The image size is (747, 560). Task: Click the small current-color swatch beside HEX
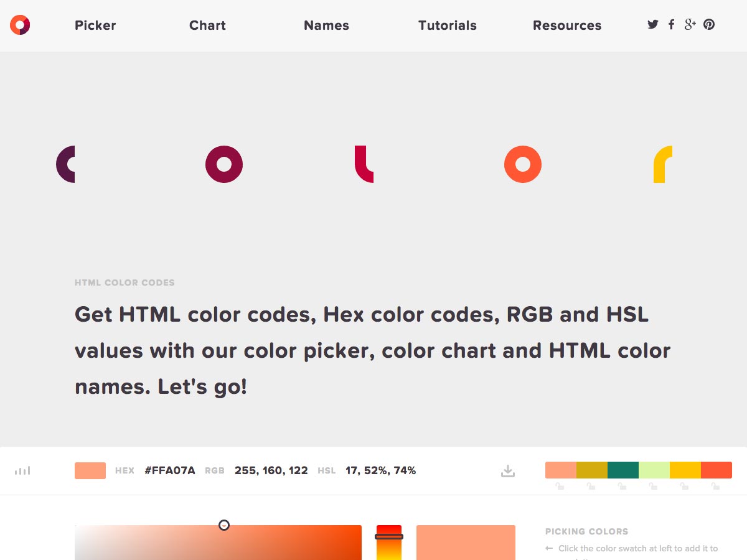pos(90,470)
